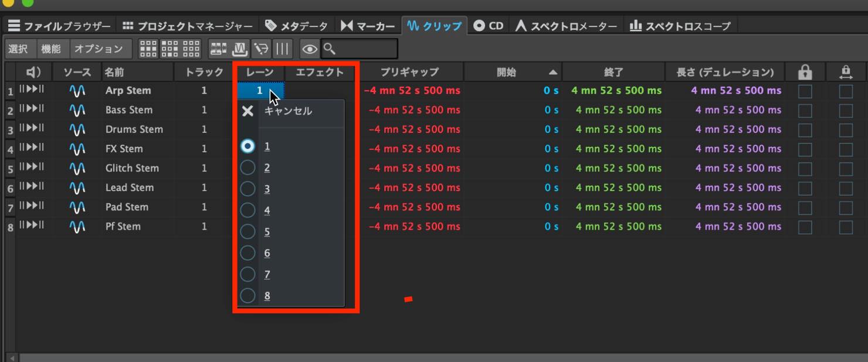Select lane 3 radio button in dropdown
The image size is (868, 362).
click(248, 189)
